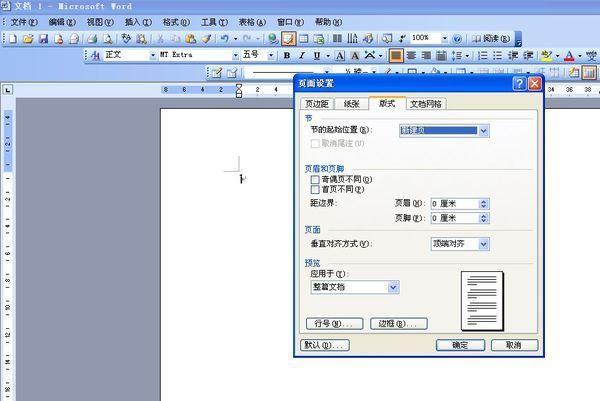Expand the 节的起始位置 dropdown
Screen dimensions: 600x401
pos(484,130)
